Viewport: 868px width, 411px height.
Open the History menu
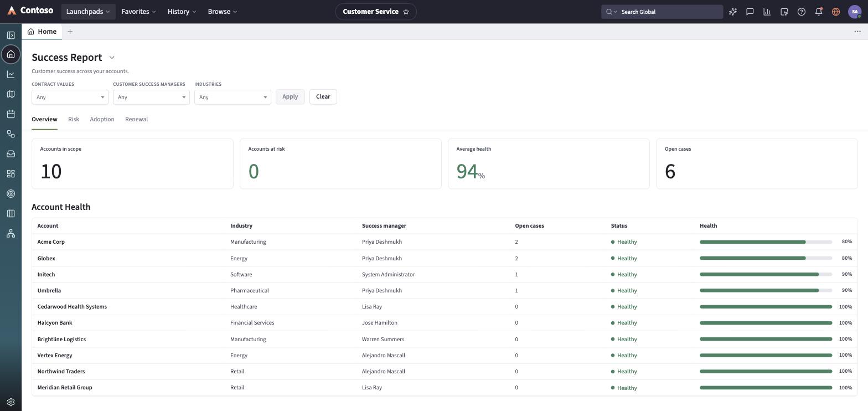click(182, 12)
